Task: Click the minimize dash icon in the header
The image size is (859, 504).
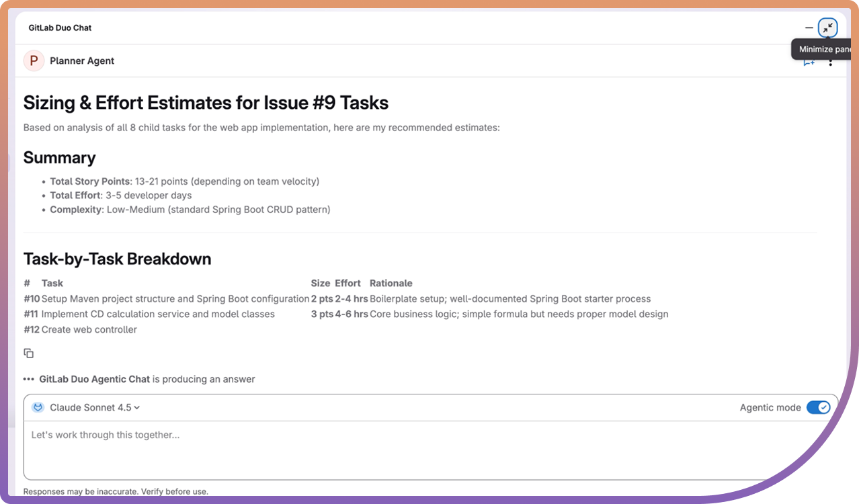Action: pos(808,28)
